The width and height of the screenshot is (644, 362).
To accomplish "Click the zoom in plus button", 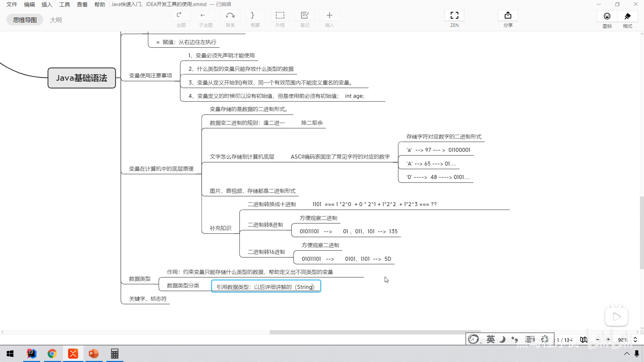I will click(x=608, y=340).
